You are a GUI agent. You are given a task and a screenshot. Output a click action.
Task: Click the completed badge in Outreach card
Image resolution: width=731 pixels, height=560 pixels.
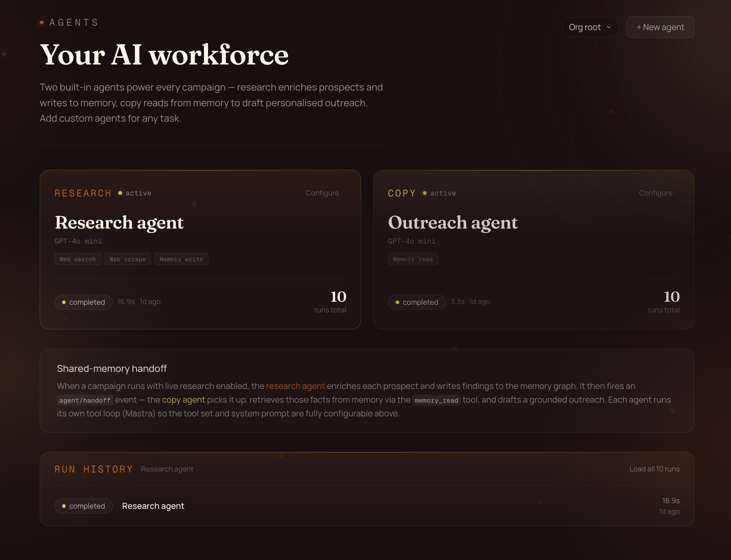pyautogui.click(x=417, y=302)
